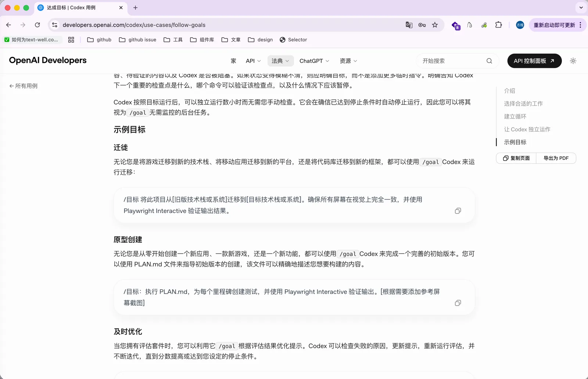Jump to 让 Codex 独立运作 section

tap(527, 129)
